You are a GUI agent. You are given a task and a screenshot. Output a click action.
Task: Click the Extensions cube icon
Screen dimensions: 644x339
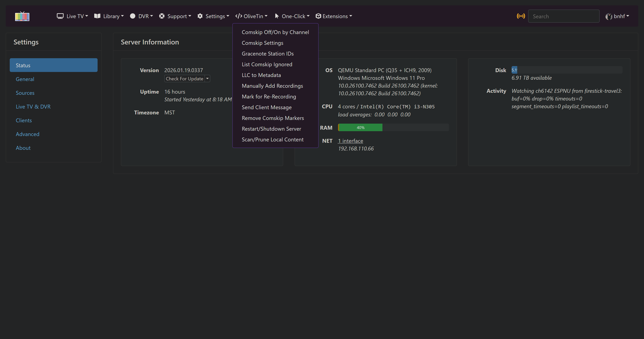[x=318, y=16]
